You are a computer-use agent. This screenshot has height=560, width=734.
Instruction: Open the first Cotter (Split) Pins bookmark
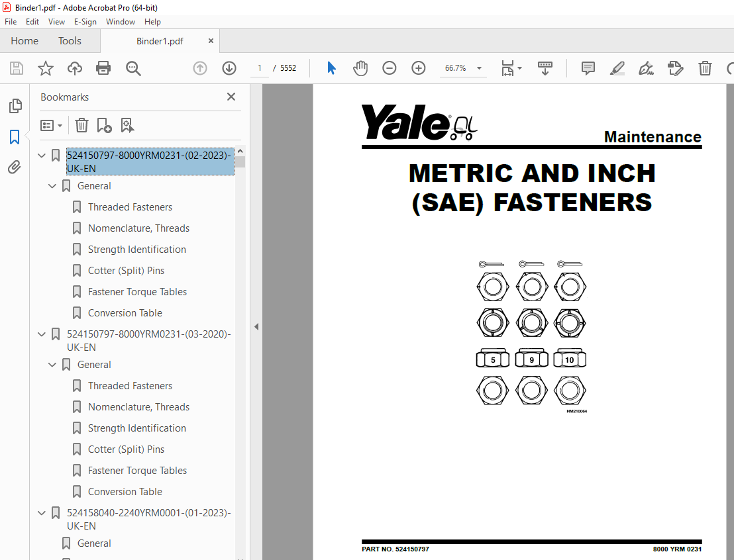126,271
